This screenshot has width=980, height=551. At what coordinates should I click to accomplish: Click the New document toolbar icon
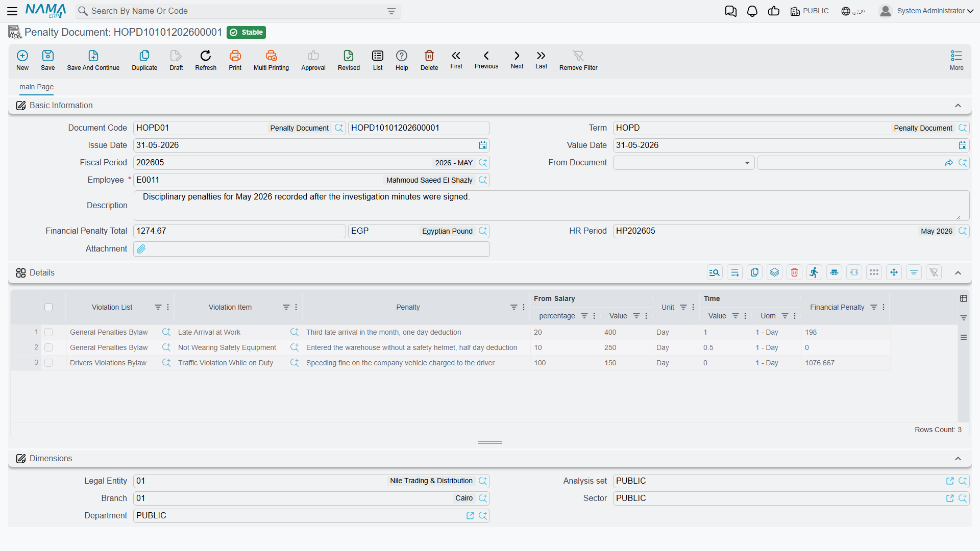pyautogui.click(x=22, y=60)
